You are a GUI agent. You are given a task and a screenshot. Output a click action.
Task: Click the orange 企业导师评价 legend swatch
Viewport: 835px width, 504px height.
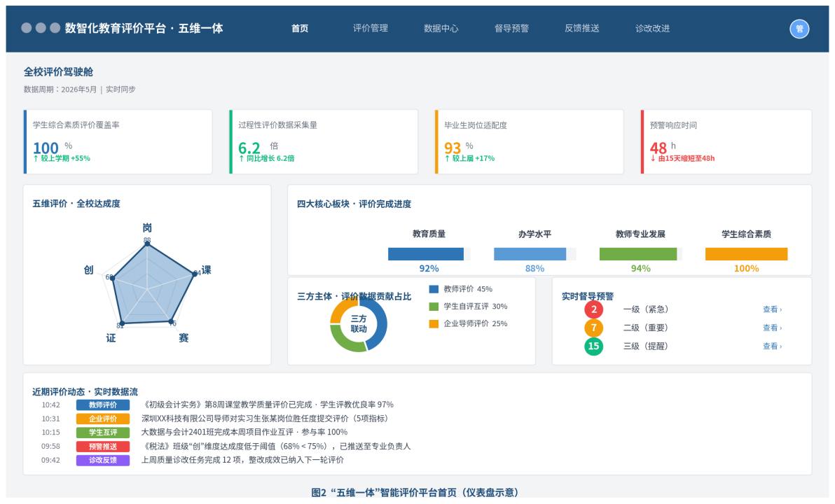[x=434, y=323]
